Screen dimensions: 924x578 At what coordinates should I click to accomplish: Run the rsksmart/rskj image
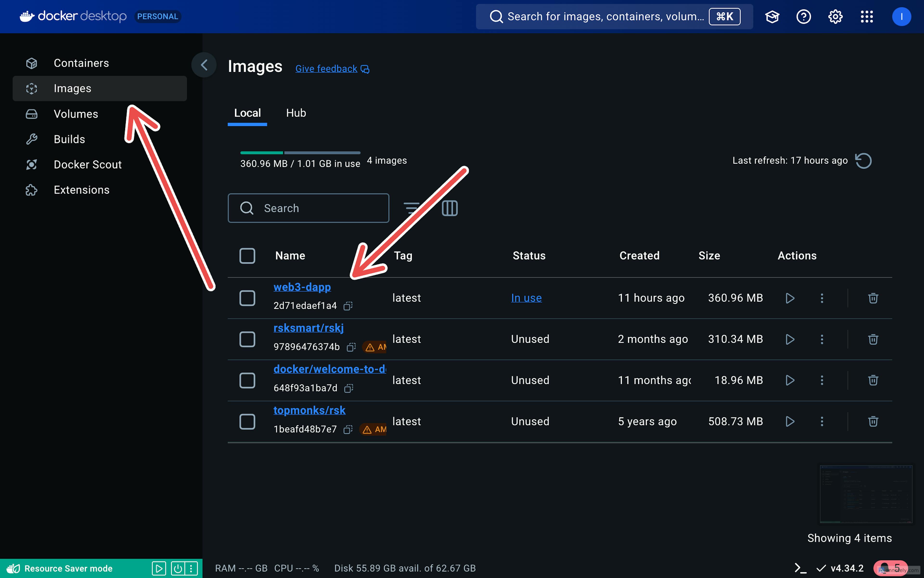point(790,339)
